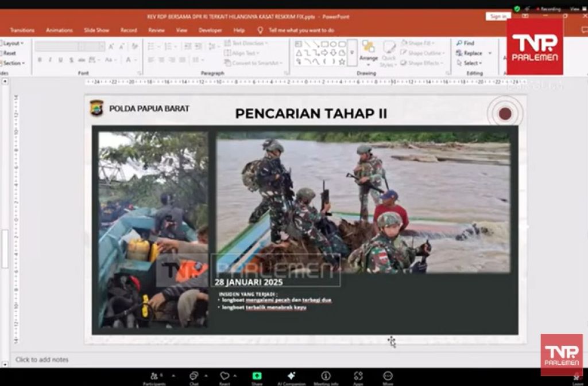Switch to the Slide Show tab

coord(96,30)
